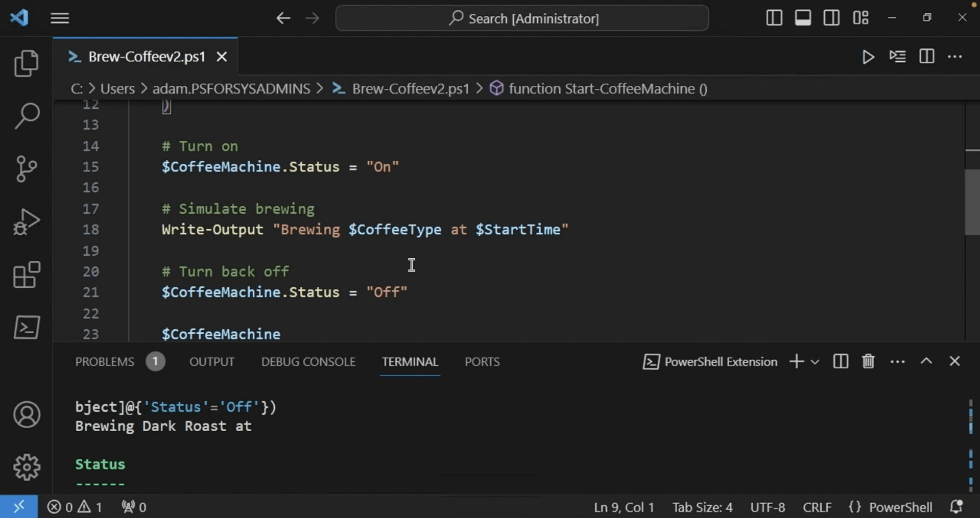Viewport: 980px width, 518px height.
Task: Open notifications bell in status bar
Action: [x=956, y=507]
